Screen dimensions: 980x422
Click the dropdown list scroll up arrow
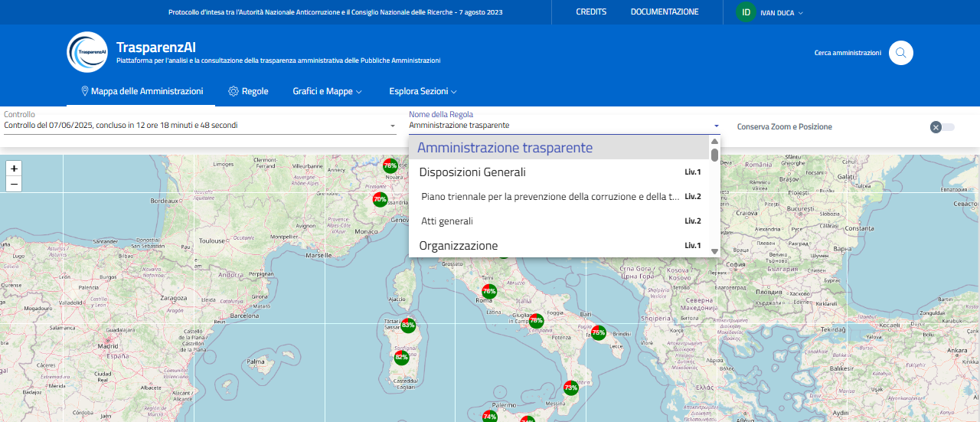pyautogui.click(x=714, y=141)
